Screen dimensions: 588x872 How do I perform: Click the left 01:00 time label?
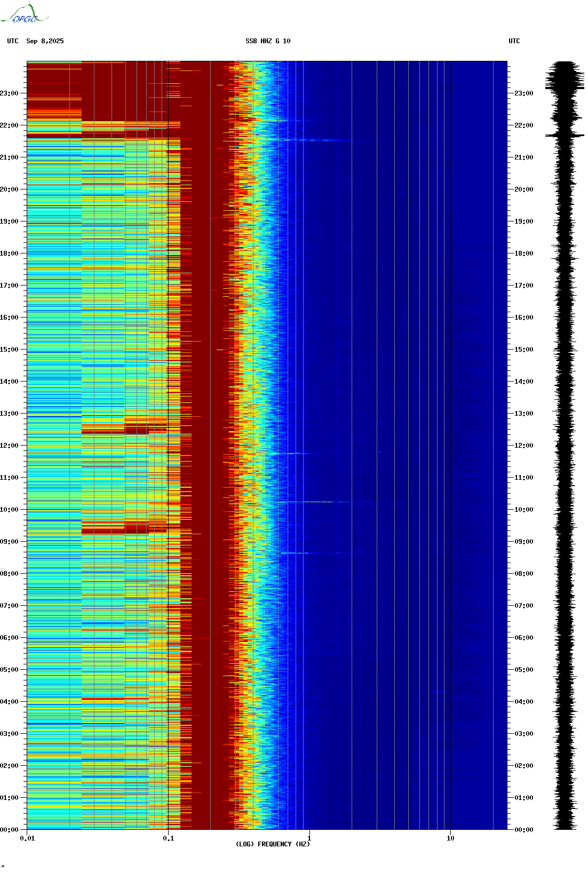click(9, 798)
